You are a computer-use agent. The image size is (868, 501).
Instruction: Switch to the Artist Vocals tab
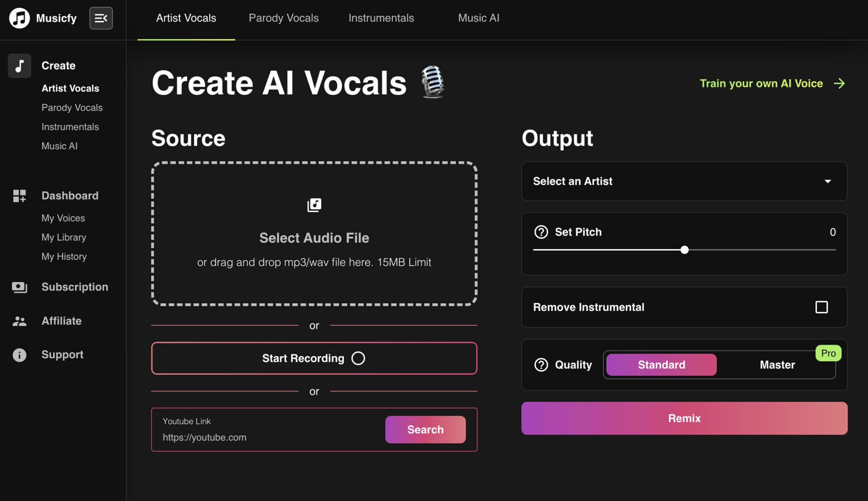(x=186, y=18)
